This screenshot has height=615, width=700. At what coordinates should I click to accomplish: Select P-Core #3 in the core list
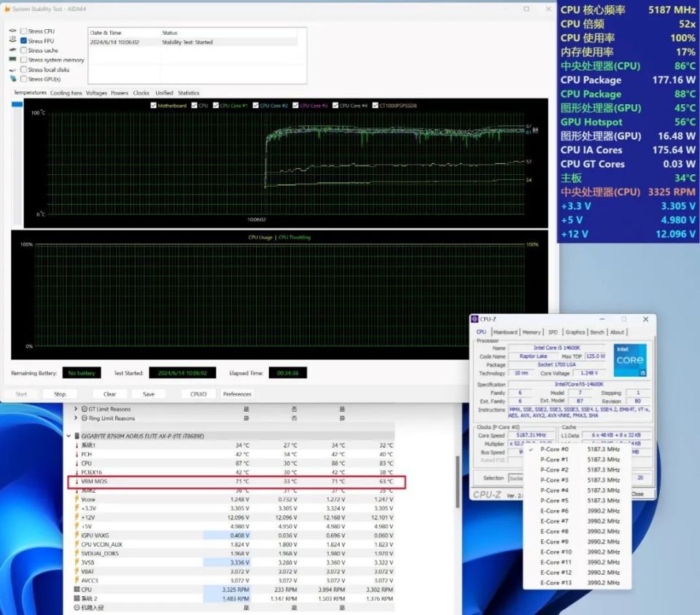[577, 480]
